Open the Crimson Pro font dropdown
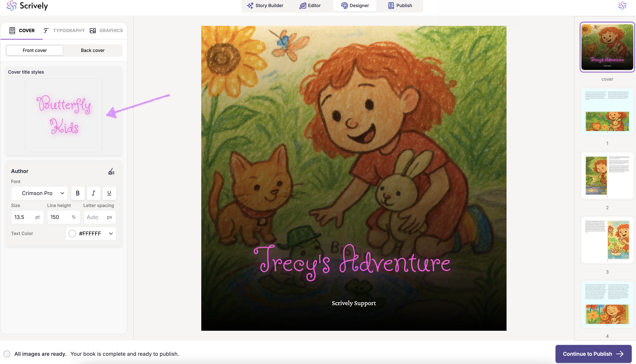The width and height of the screenshot is (636, 364). click(39, 193)
